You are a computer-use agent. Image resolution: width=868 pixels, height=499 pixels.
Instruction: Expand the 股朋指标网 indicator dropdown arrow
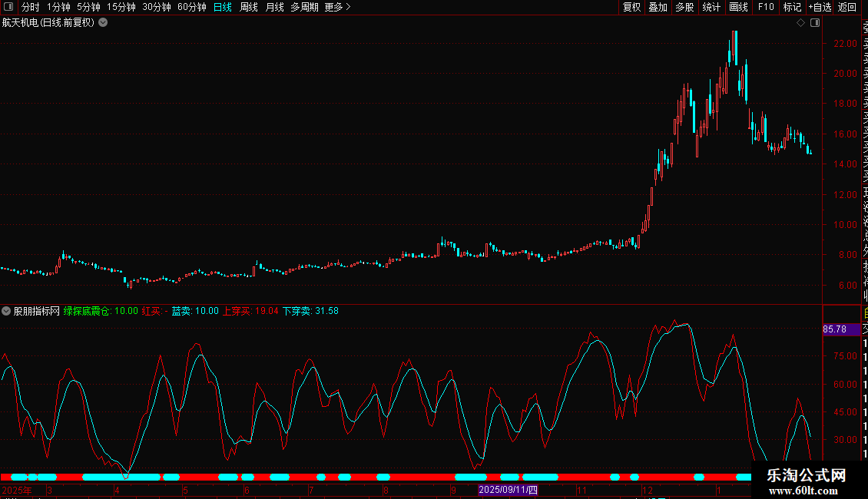point(6,311)
